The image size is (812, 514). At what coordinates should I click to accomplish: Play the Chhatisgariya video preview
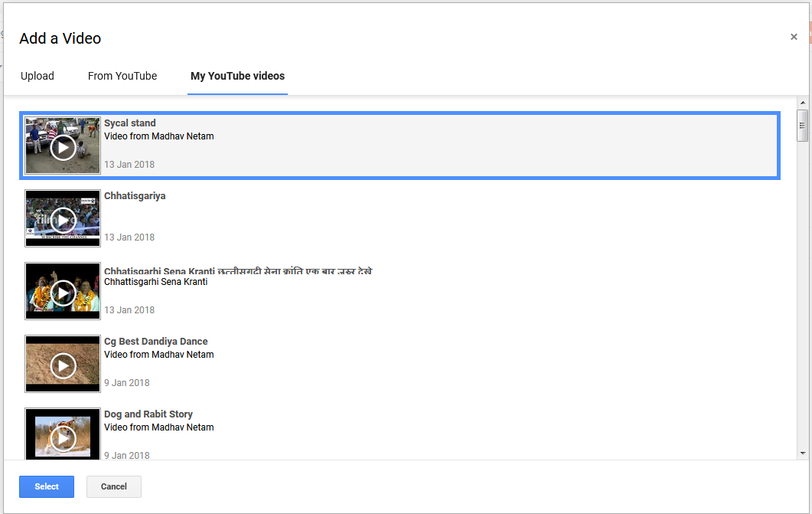point(63,220)
